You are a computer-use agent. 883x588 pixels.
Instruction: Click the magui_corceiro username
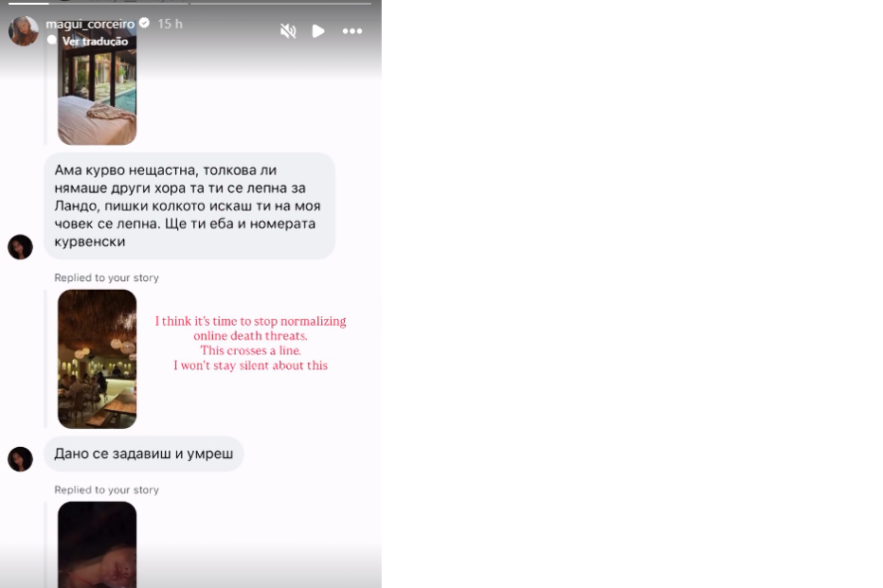tap(90, 24)
